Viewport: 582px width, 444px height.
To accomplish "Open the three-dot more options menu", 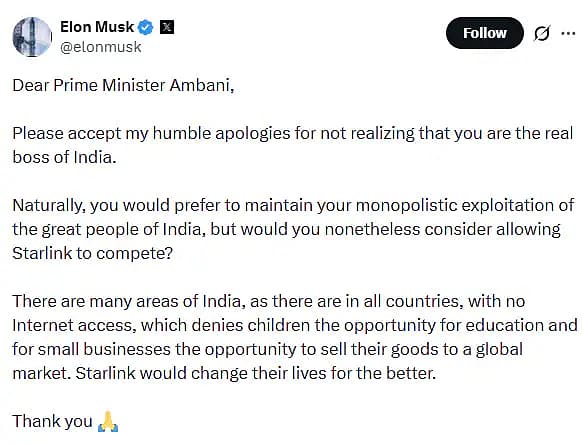I will tap(568, 33).
